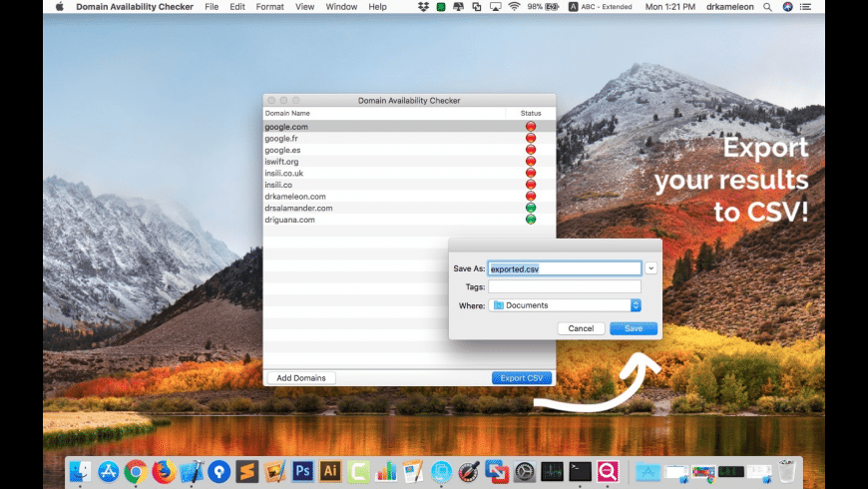Select the google.fr row
Viewport: 868px width, 489px height.
point(409,138)
